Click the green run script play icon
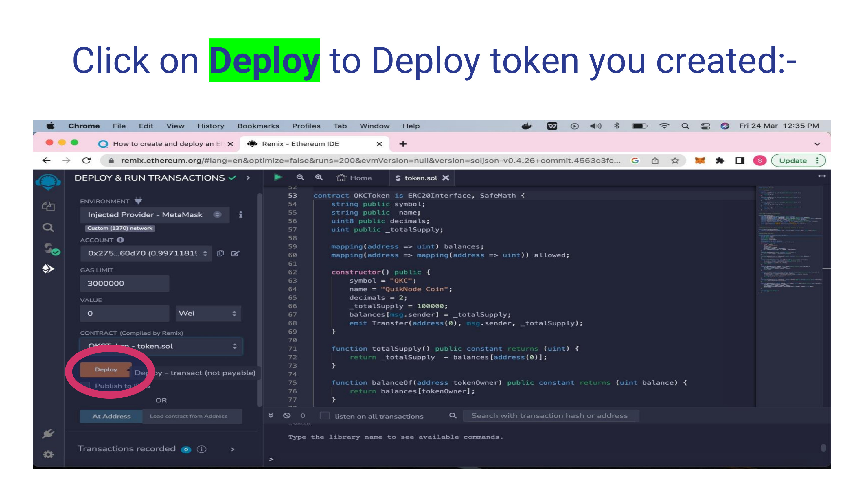The image size is (868, 488). 278,178
